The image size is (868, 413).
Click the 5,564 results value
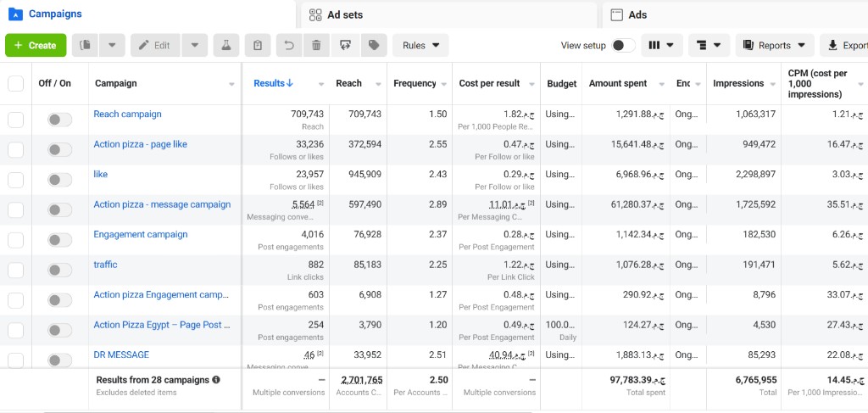[x=303, y=204]
